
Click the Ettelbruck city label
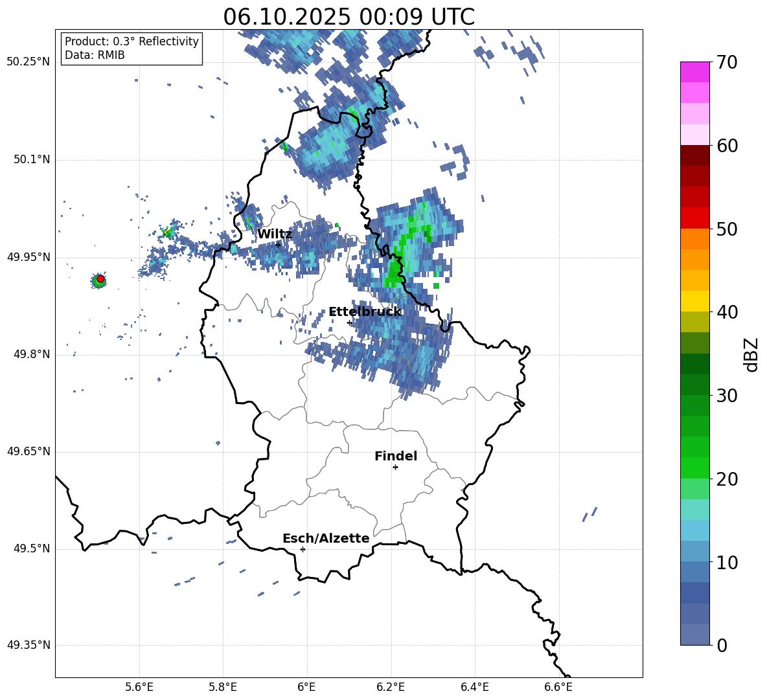click(x=365, y=312)
